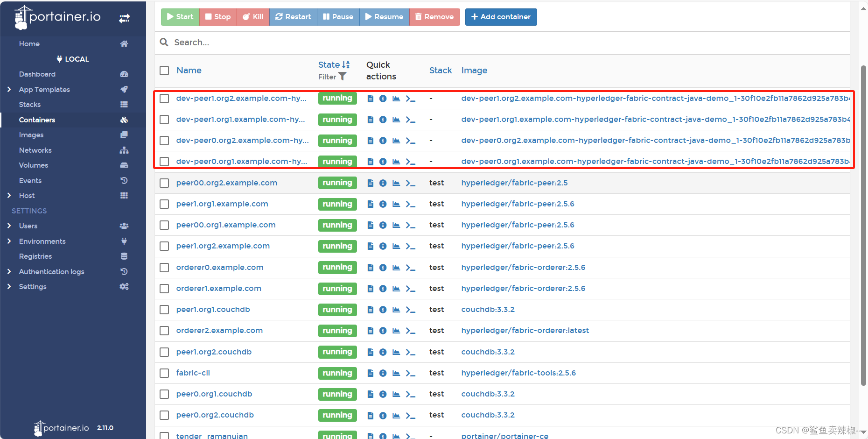
Task: Click the page vertical scrollbar thumb
Action: click(863, 225)
